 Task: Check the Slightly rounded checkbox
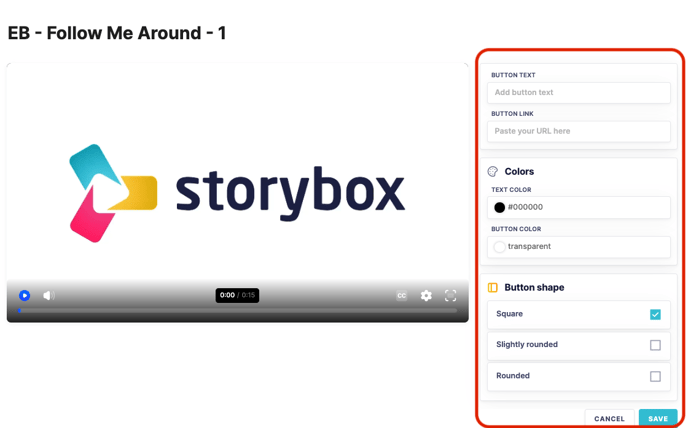coord(655,345)
